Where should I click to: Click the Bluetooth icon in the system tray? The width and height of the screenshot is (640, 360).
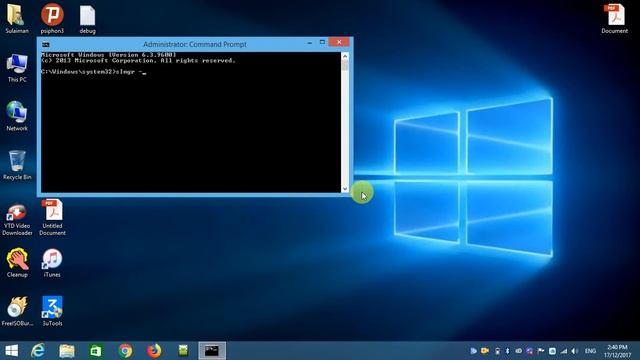[507, 351]
